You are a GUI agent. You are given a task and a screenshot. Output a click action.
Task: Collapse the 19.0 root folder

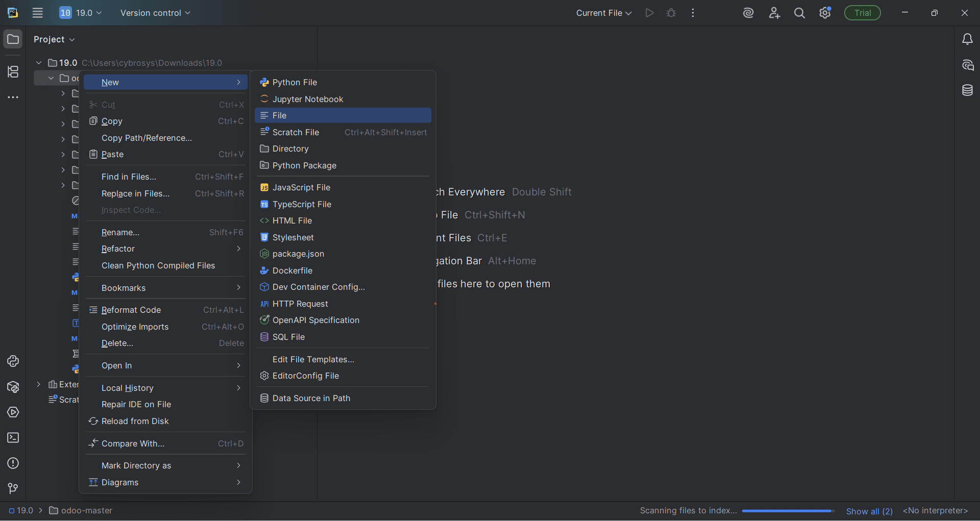(x=39, y=63)
